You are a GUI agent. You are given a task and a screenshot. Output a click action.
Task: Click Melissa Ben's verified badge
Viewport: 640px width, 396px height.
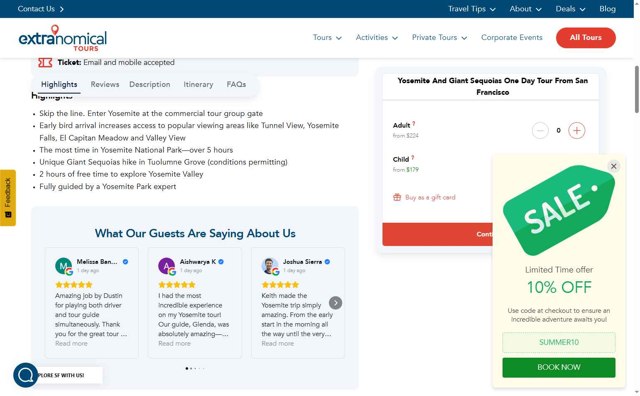pos(125,262)
